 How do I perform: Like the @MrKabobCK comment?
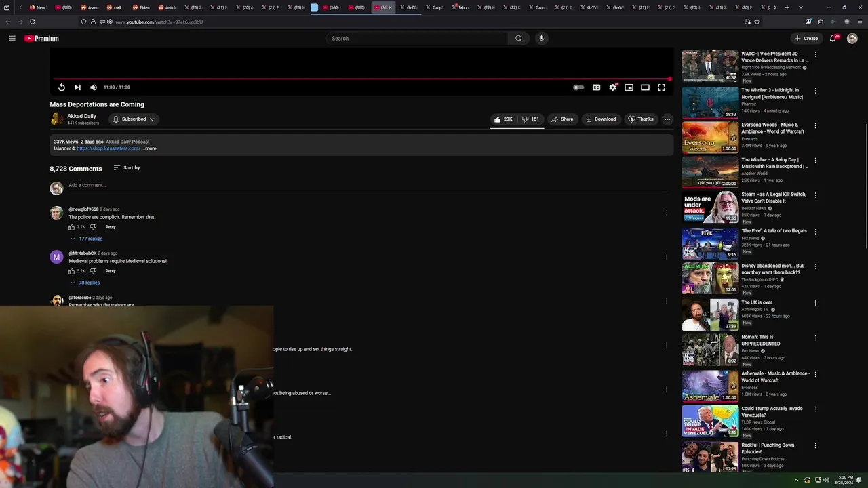coord(71,271)
